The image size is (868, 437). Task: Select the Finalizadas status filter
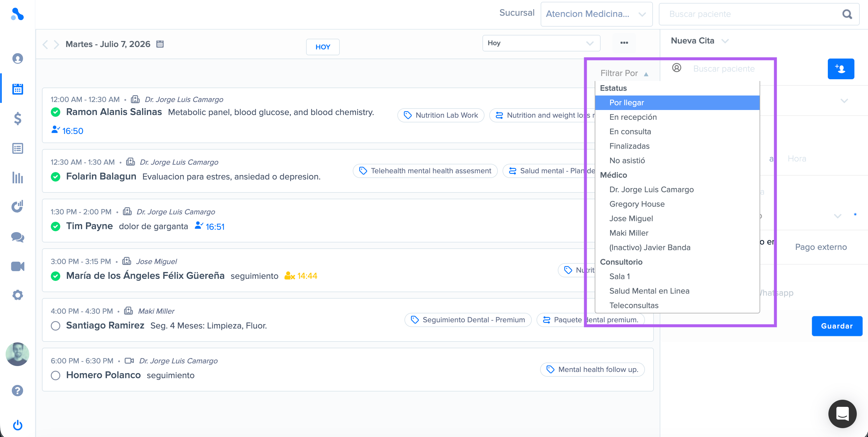click(677, 146)
